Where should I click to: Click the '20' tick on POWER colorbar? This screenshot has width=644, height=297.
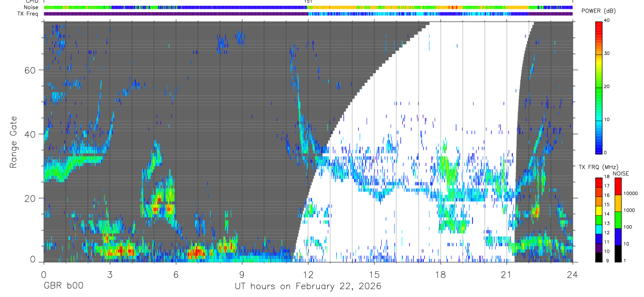point(606,87)
